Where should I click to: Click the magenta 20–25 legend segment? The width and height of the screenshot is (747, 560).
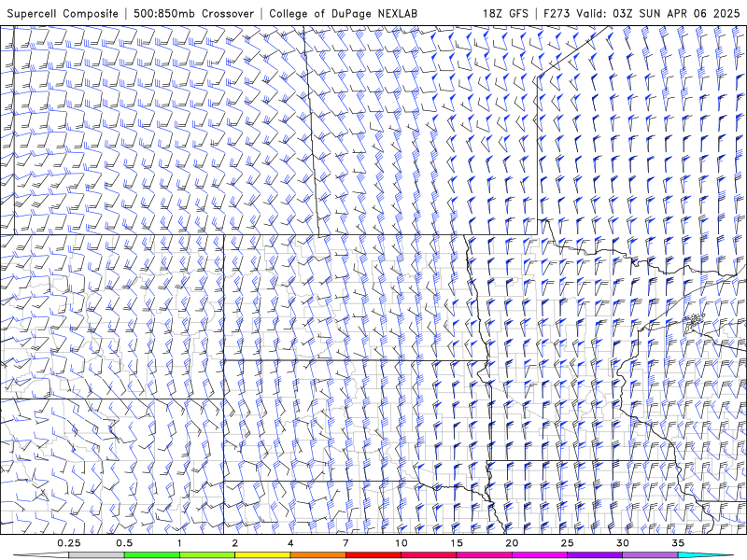pos(540,555)
